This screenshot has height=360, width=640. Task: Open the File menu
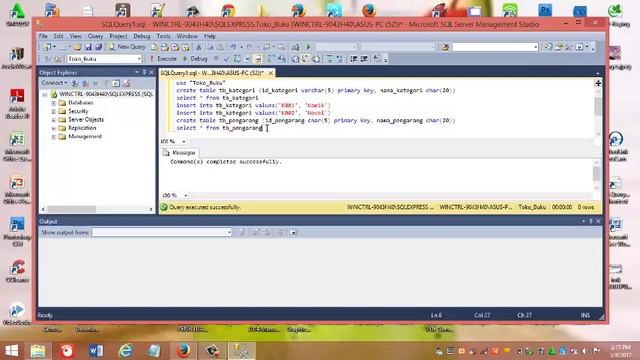[43, 36]
